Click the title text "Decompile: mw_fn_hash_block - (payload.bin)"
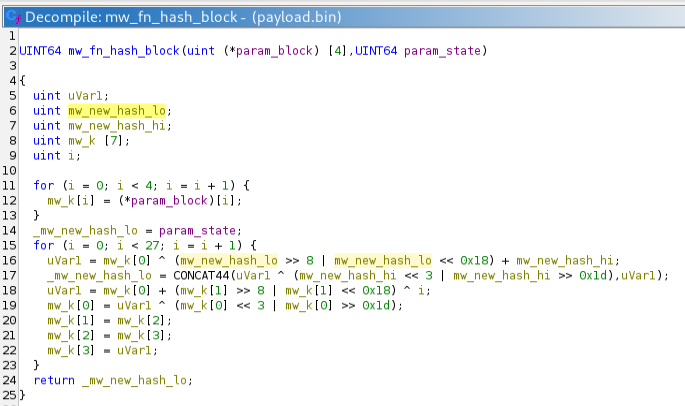 183,17
